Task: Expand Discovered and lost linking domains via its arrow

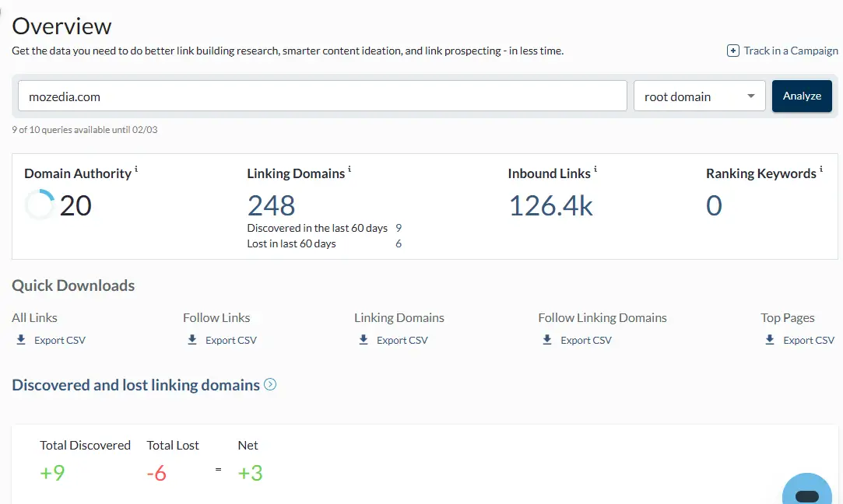Action: pyautogui.click(x=270, y=384)
